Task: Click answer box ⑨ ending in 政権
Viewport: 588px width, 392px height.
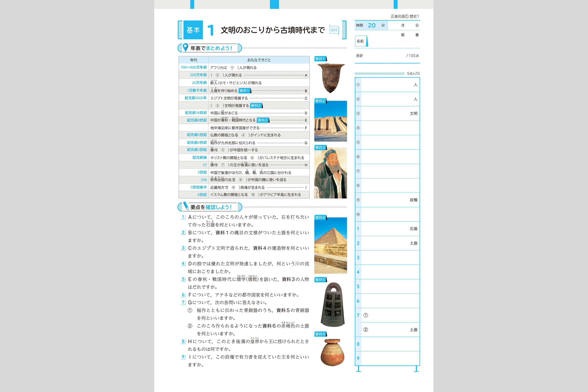Action: pyautogui.click(x=390, y=200)
